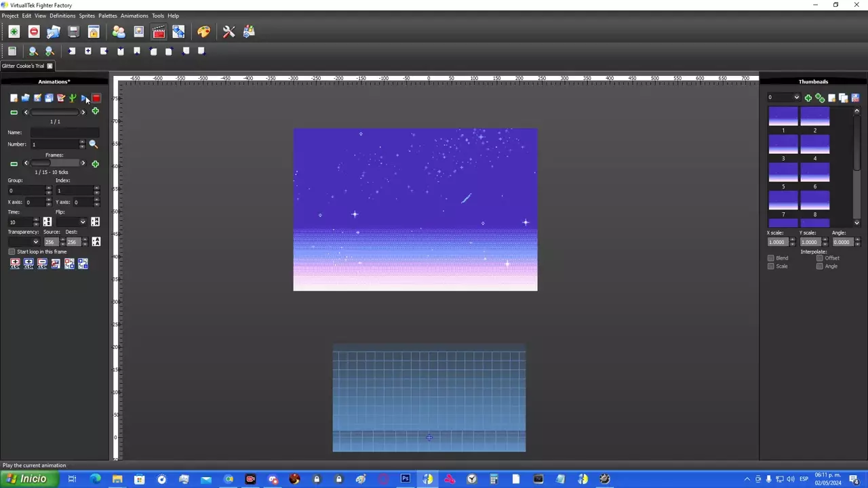Click the gray floppy disk save icon

point(73,32)
